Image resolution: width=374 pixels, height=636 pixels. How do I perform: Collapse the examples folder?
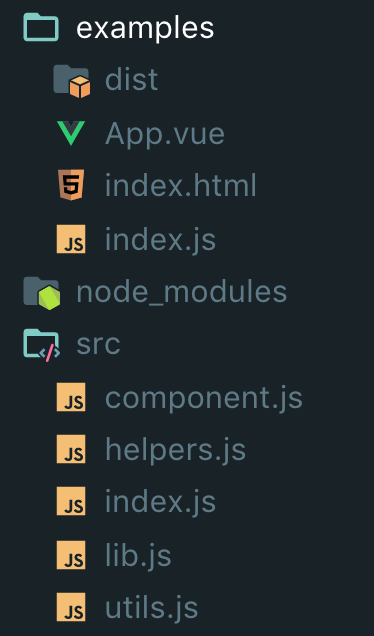coord(145,28)
